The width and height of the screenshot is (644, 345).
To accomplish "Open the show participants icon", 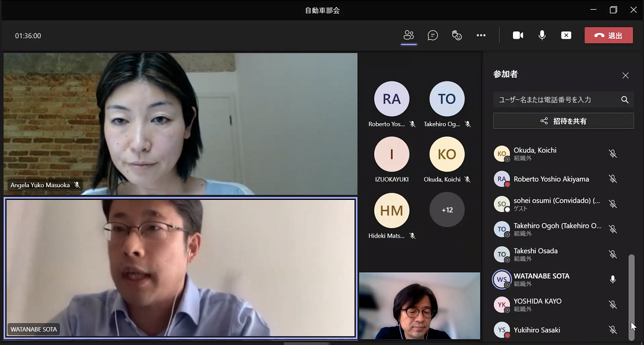I will (x=409, y=35).
